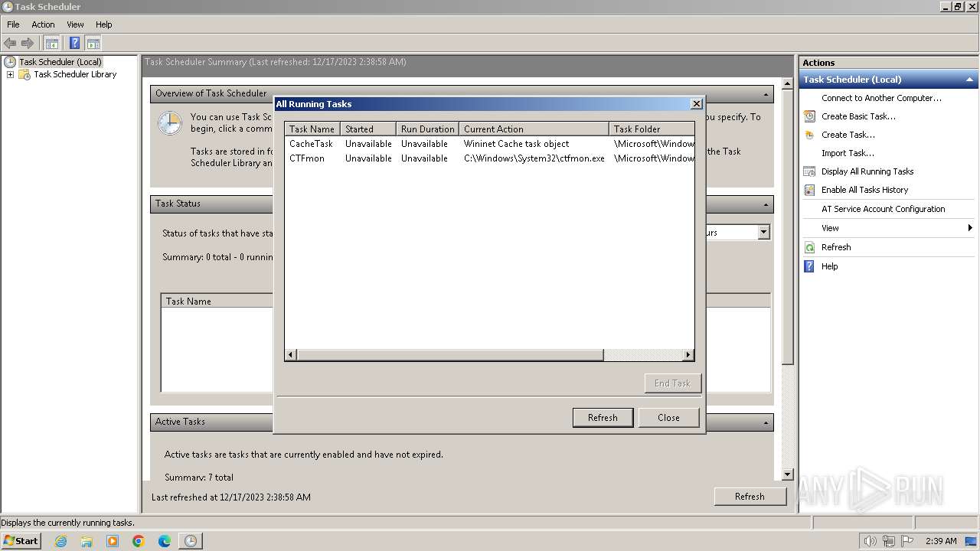This screenshot has height=551, width=980.
Task: Click the Task Scheduler taskbar button
Action: (191, 541)
